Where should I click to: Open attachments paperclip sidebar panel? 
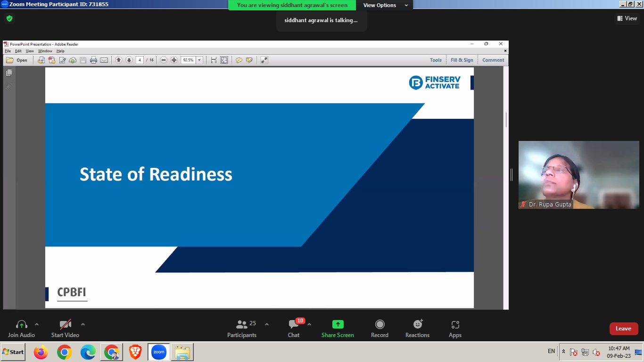click(x=9, y=86)
